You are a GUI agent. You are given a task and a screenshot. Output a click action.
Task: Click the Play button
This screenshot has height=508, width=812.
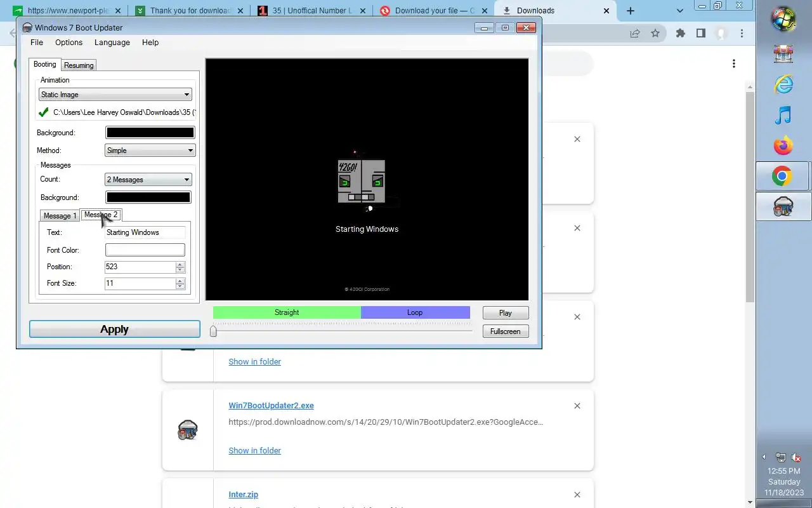point(505,312)
